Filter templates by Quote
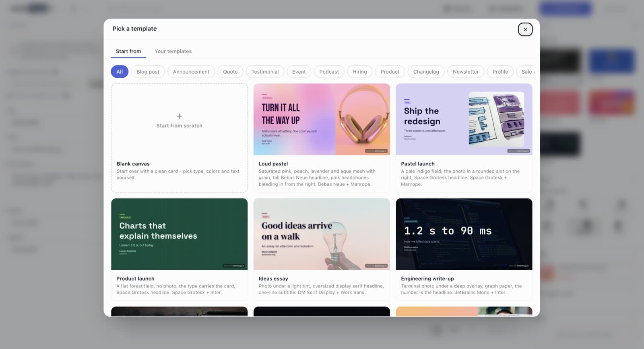Screen dimensions: 644x349 (230, 72)
